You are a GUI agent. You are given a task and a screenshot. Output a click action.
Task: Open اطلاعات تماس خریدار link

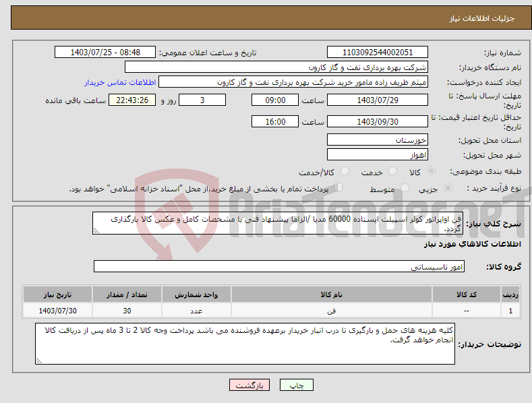[x=120, y=82]
